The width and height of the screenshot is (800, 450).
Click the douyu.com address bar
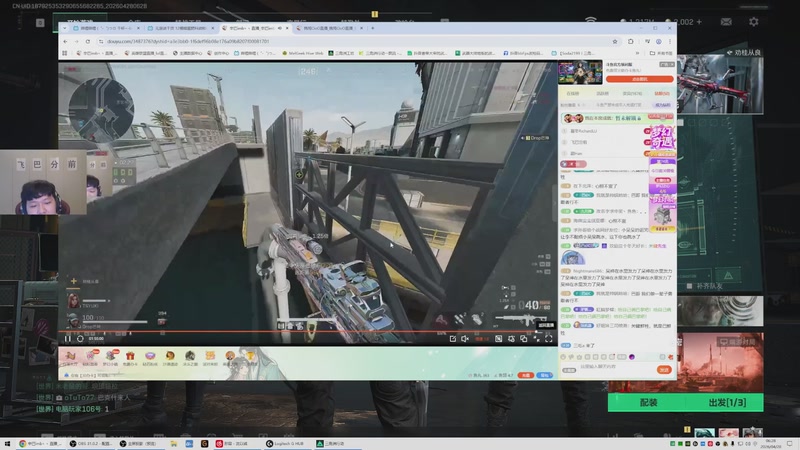(357, 41)
